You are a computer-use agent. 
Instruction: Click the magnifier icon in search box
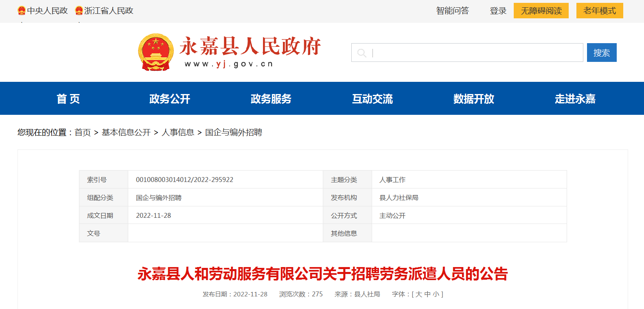(361, 53)
